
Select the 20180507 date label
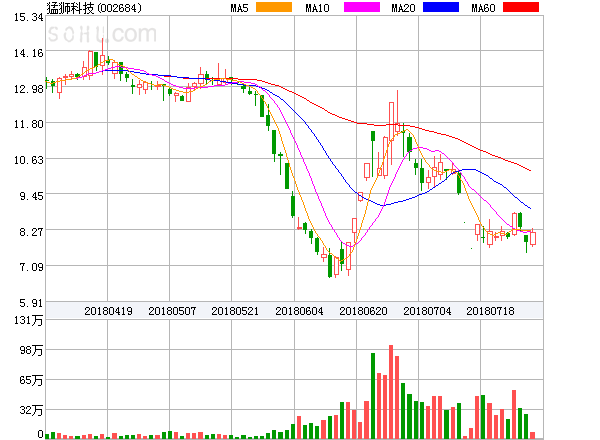[x=172, y=311]
